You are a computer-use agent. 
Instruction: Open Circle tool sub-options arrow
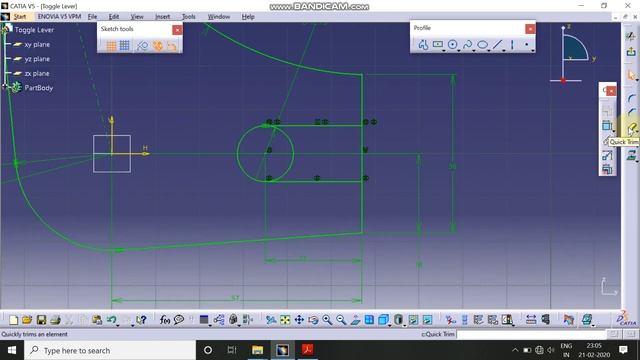(459, 51)
